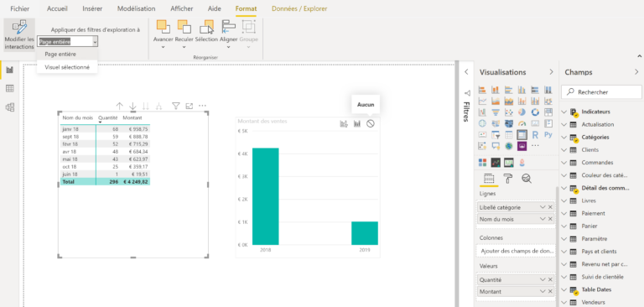Screen dimensions: 644x307
Task: Click the Colonnes add data fields well
Action: tap(517, 251)
